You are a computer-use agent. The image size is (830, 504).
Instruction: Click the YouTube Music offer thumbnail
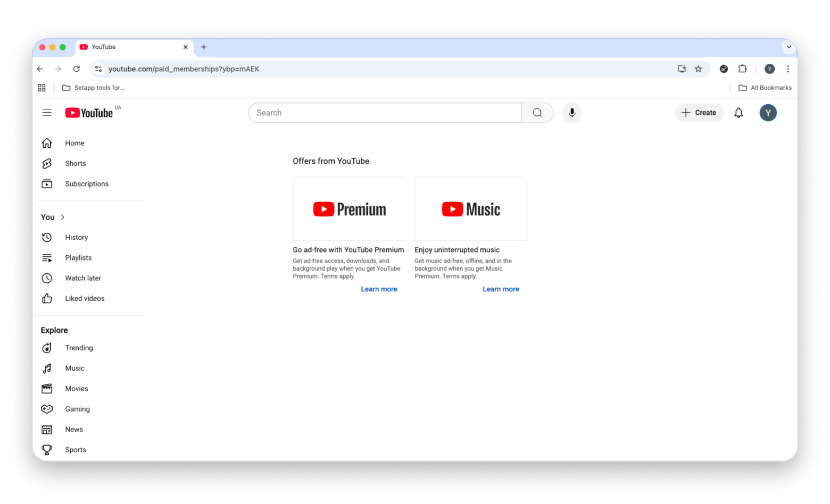coord(471,209)
